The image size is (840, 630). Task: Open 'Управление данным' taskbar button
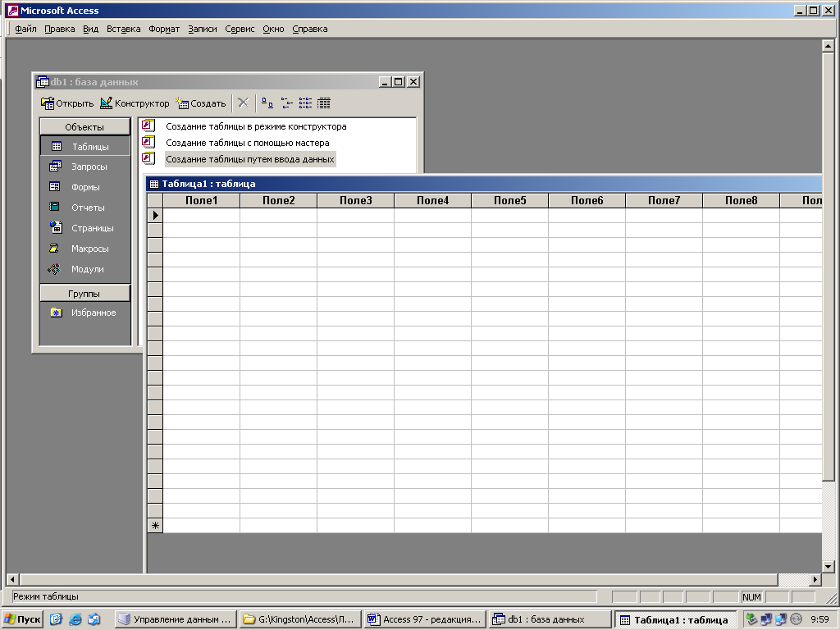176,619
